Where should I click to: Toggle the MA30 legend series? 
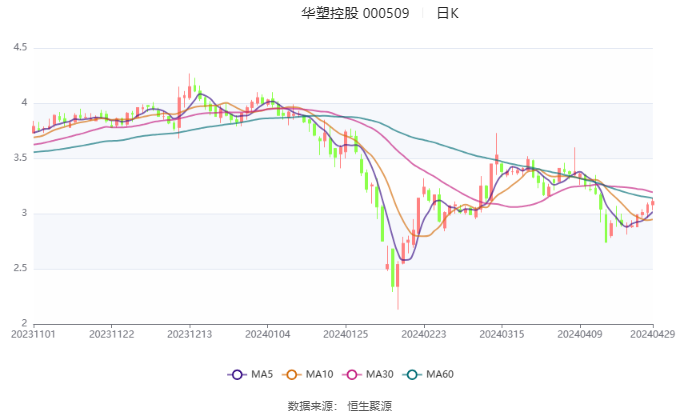click(x=368, y=374)
